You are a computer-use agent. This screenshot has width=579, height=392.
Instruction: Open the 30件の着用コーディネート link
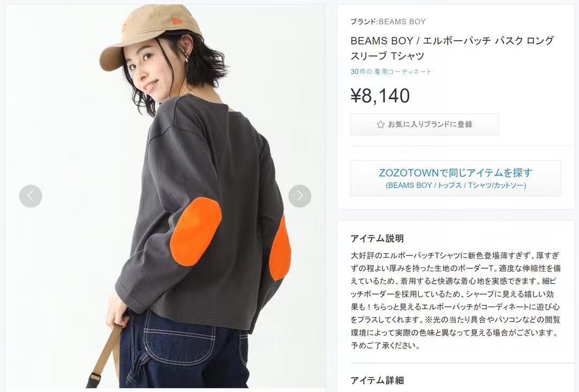pyautogui.click(x=390, y=72)
